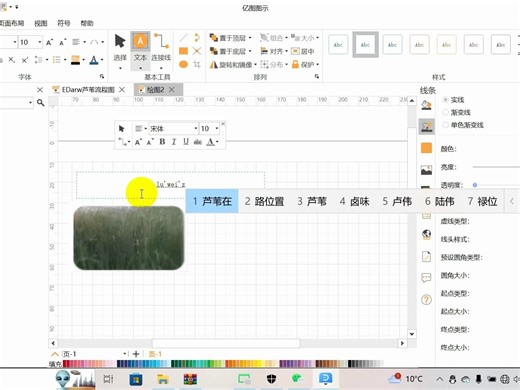The width and height of the screenshot is (520, 390).
Task: Open the Help menu tab
Action: coord(87,23)
